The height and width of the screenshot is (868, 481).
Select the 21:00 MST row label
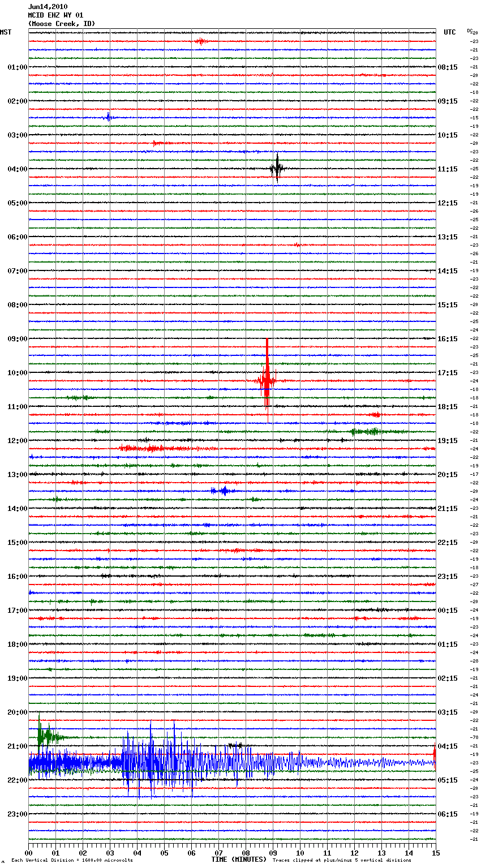point(18,746)
